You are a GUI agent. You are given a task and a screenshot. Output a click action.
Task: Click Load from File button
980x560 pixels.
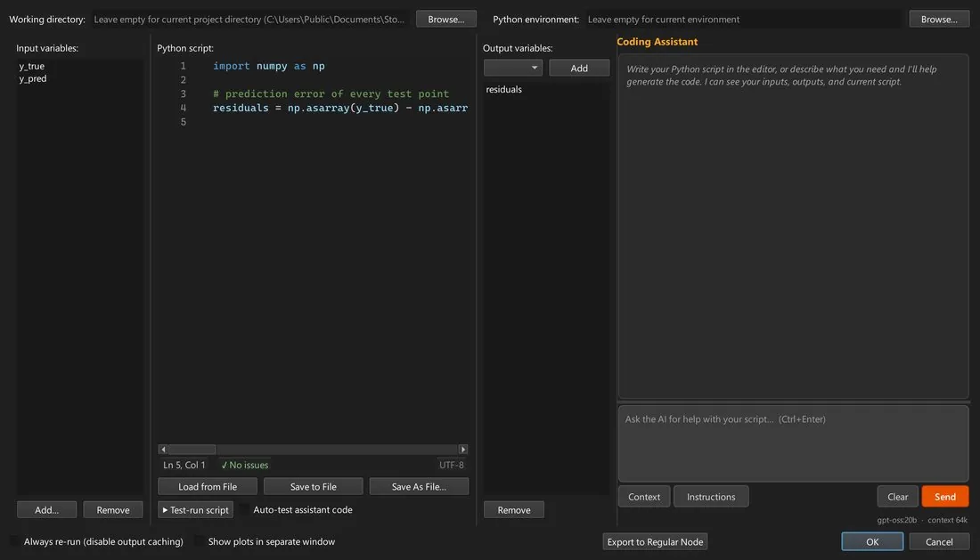point(208,486)
